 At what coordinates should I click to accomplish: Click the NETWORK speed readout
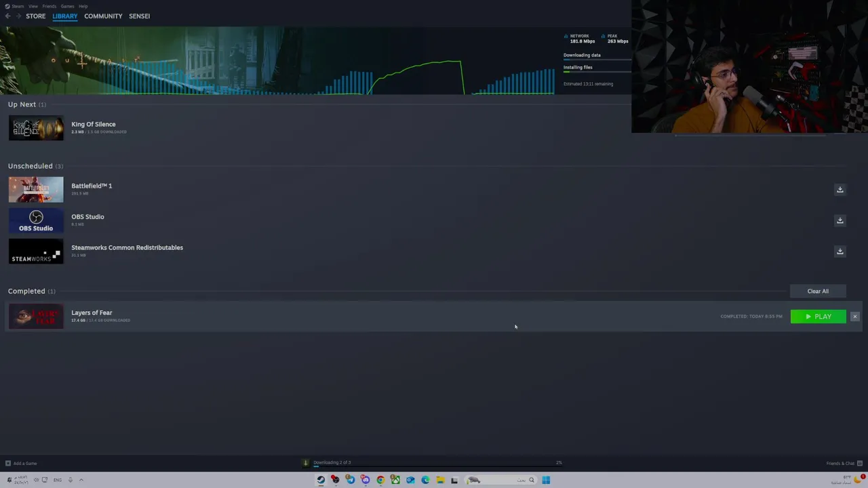580,39
